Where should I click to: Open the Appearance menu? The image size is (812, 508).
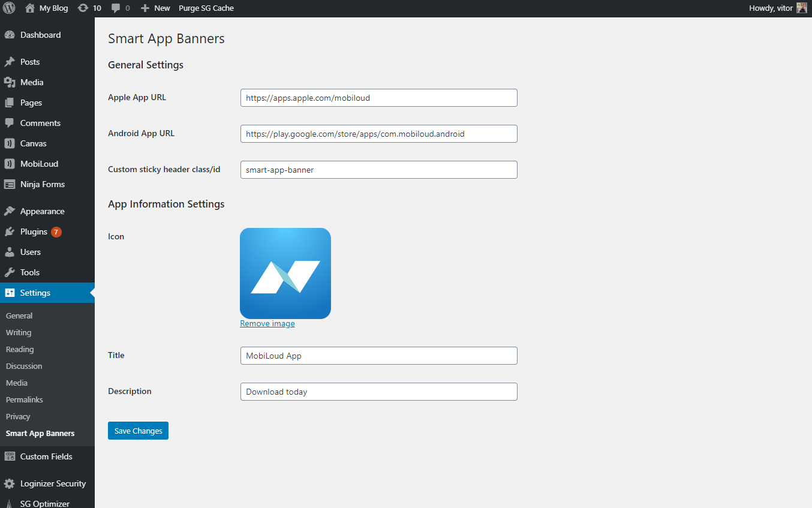47,211
